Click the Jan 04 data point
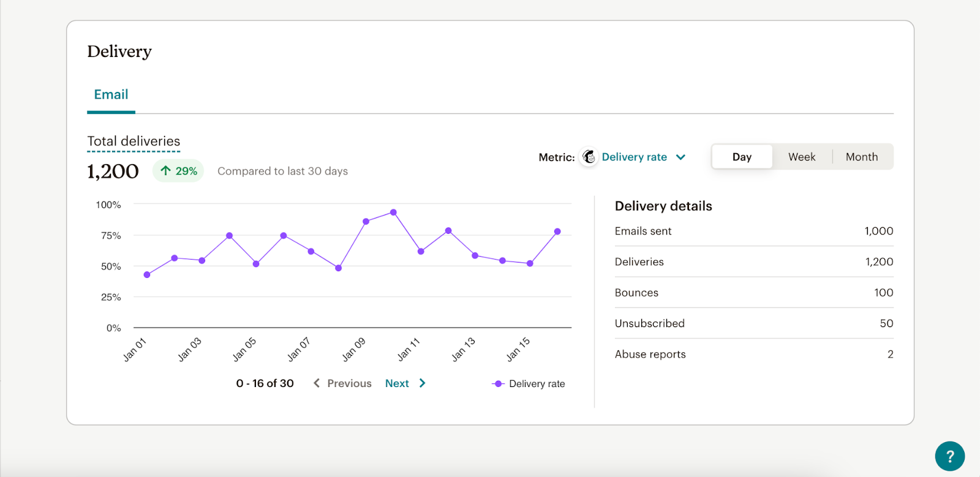The image size is (980, 477). tap(229, 236)
